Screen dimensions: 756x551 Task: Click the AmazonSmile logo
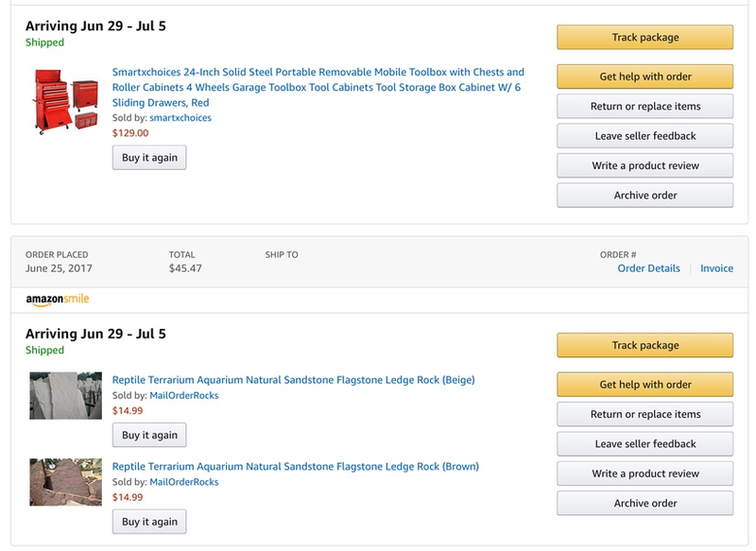(58, 300)
